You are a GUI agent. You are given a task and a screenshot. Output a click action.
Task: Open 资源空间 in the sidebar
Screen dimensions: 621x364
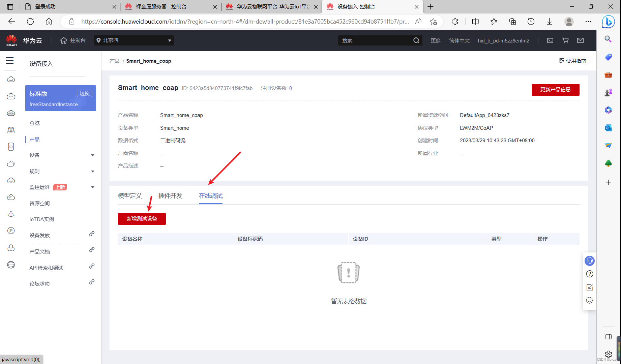coord(39,204)
